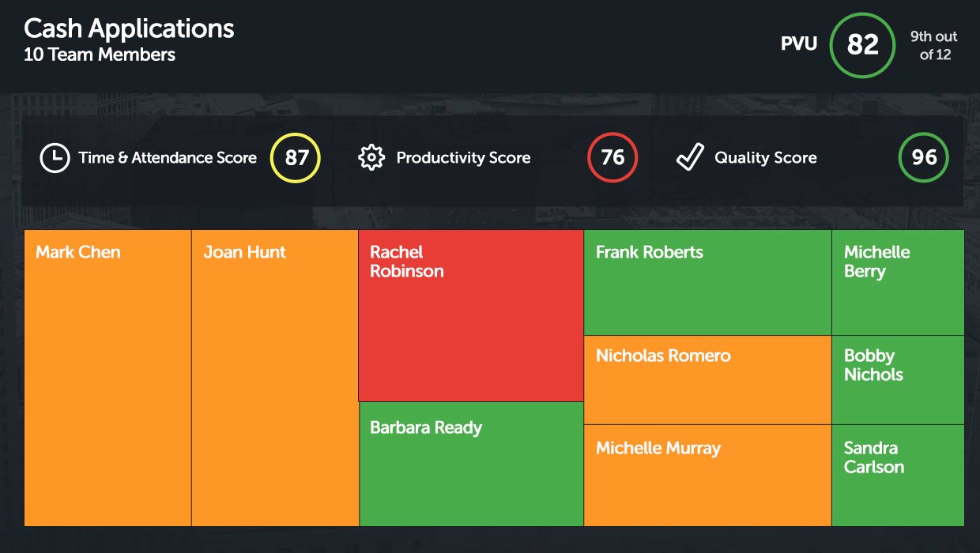Click the Productivity Score label
Image resolution: width=980 pixels, height=553 pixels.
click(463, 158)
